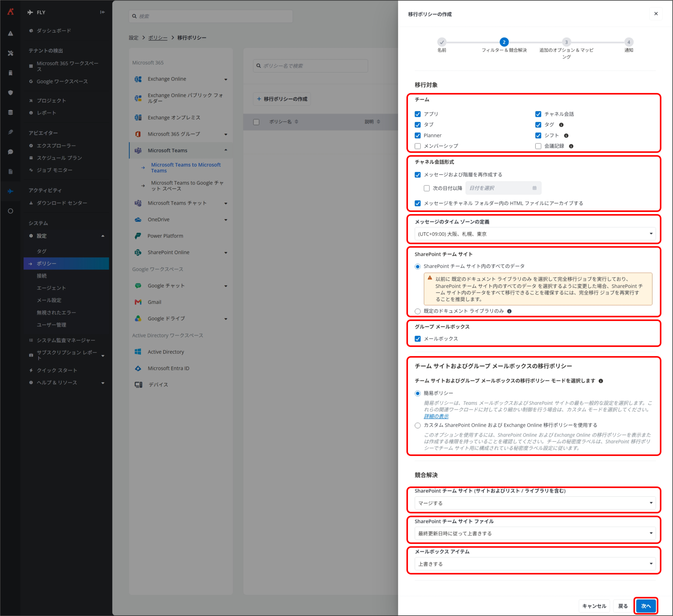Screen dimensions: 673x616
Task: Click the calendar icon in date picker
Action: click(x=534, y=188)
